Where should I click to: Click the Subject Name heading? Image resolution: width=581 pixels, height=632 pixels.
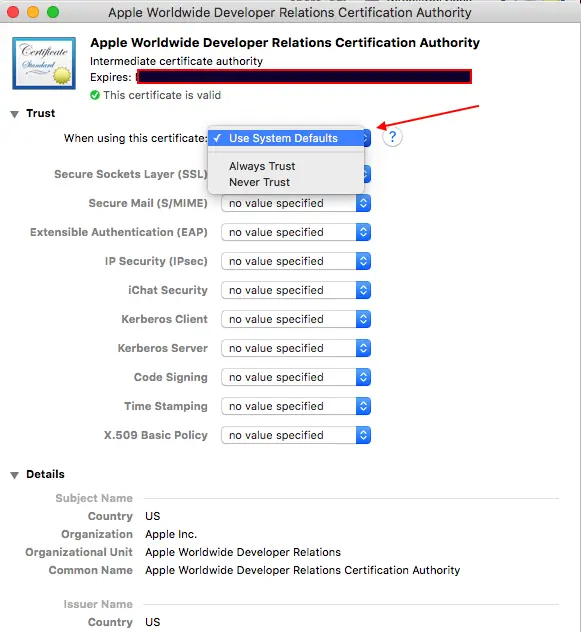point(94,499)
